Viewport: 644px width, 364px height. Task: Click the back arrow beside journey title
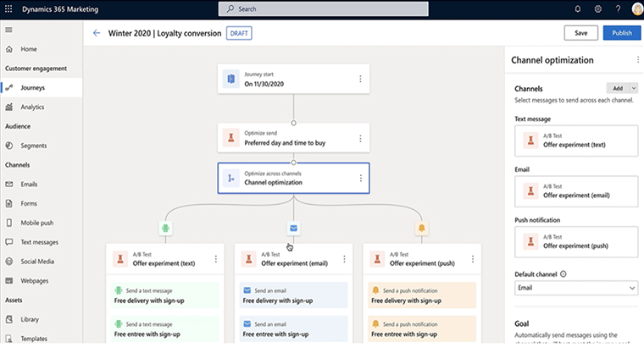[96, 33]
